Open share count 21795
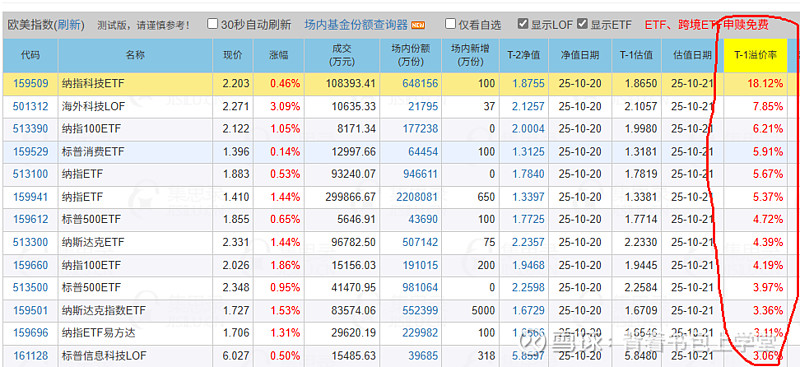Image resolution: width=800 pixels, height=367 pixels. tap(423, 106)
